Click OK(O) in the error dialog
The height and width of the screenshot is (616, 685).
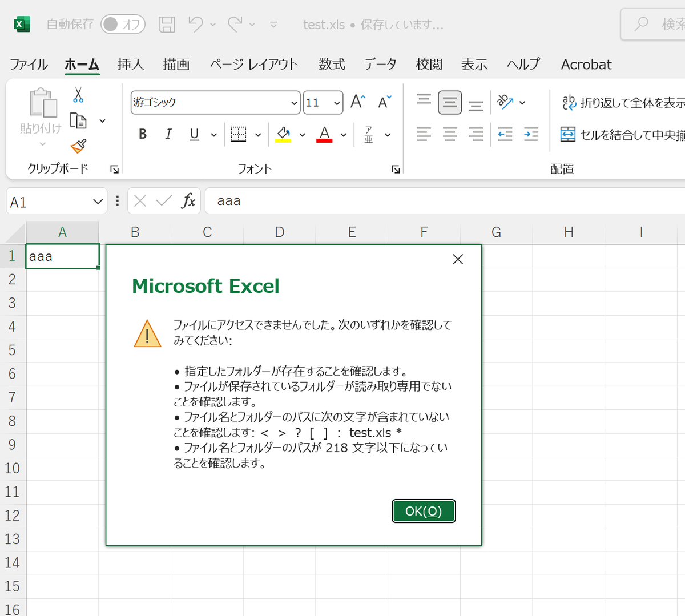point(424,511)
